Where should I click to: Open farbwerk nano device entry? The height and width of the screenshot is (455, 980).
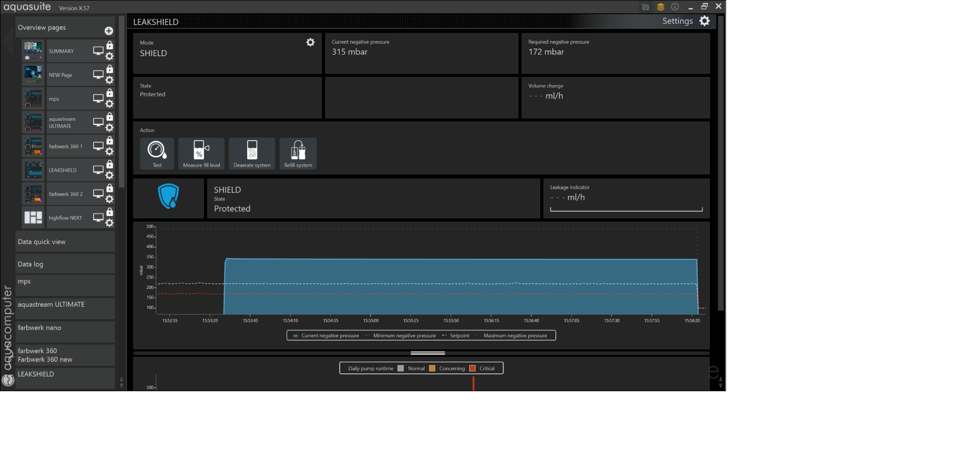[65, 328]
